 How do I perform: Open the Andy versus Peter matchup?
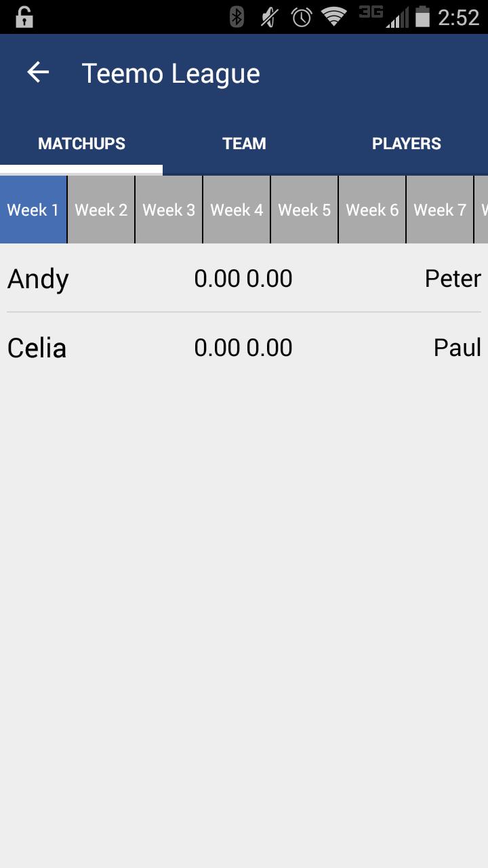[x=244, y=279]
